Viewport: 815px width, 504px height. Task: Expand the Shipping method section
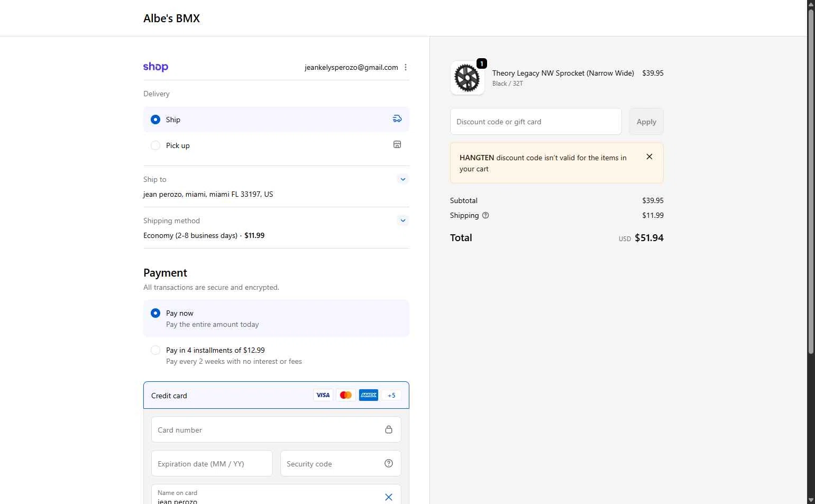pyautogui.click(x=403, y=221)
